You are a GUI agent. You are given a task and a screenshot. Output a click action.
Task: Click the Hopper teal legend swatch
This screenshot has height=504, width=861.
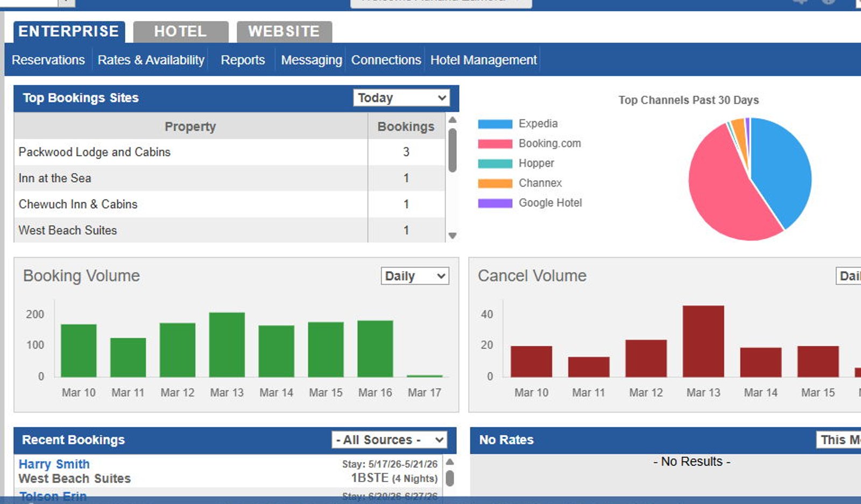tap(495, 164)
